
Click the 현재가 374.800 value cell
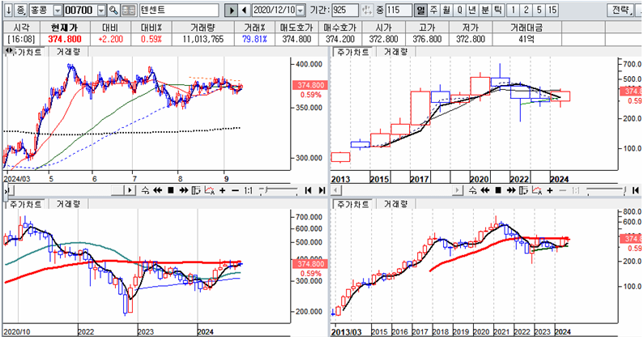coord(65,40)
